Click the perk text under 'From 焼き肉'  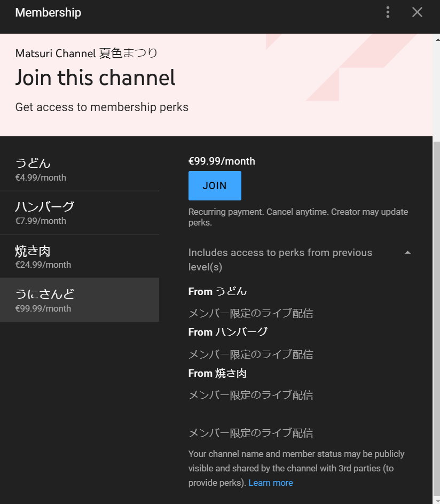[250, 395]
